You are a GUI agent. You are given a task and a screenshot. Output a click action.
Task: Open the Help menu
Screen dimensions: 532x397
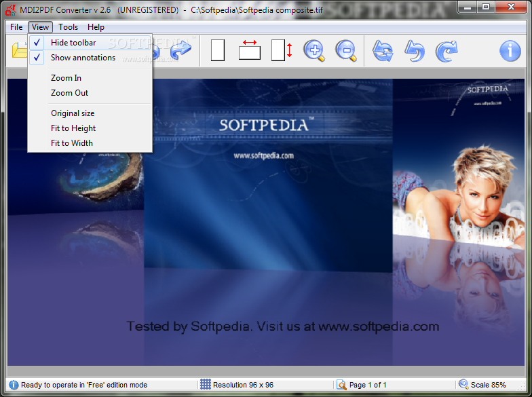pos(96,27)
